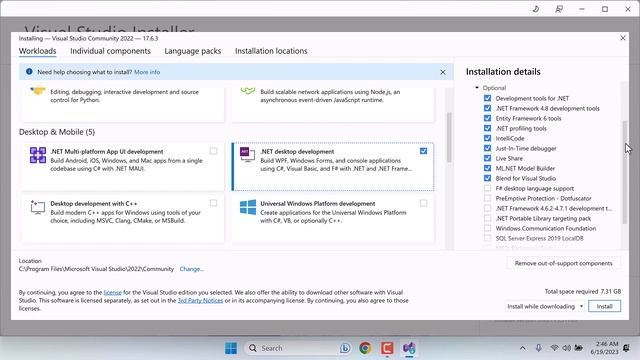Click the .NET desktop development workload icon
The width and height of the screenshot is (640, 360).
click(247, 155)
